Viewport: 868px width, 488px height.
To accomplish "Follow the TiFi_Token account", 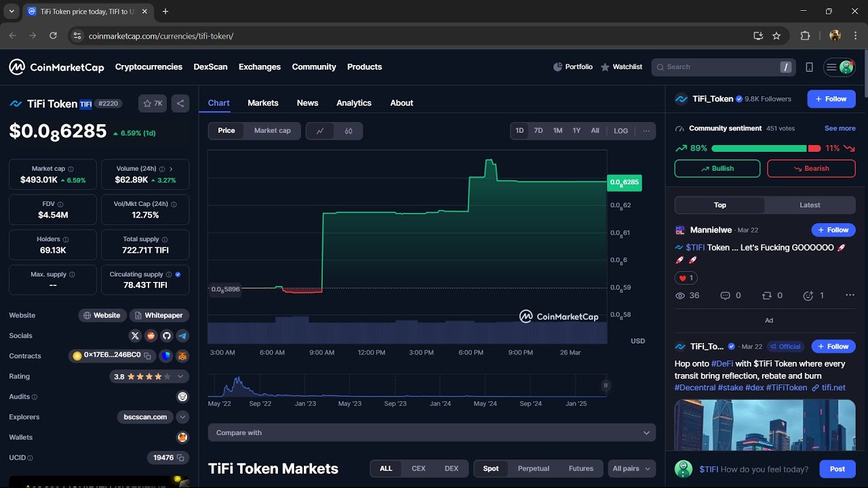I will [x=831, y=99].
